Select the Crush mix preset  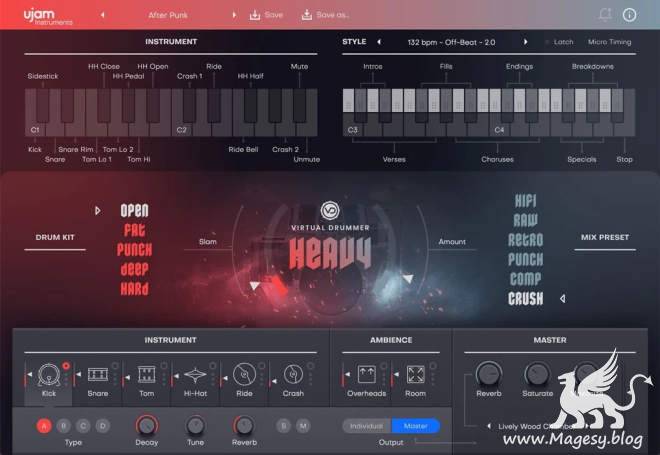(526, 298)
